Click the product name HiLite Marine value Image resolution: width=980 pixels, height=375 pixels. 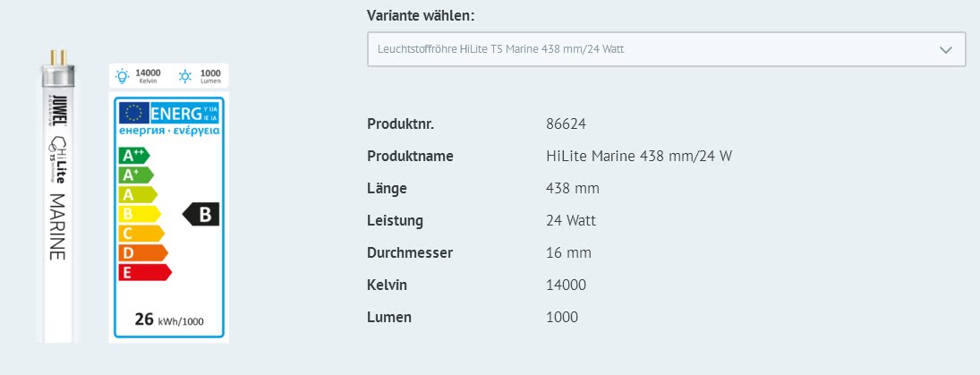click(x=638, y=156)
